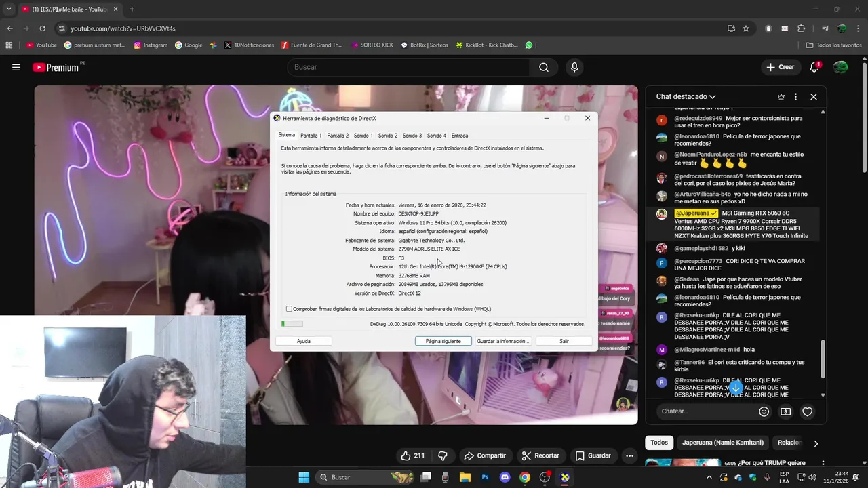
Task: Open the SORTEO KICK bookmark
Action: [x=372, y=45]
